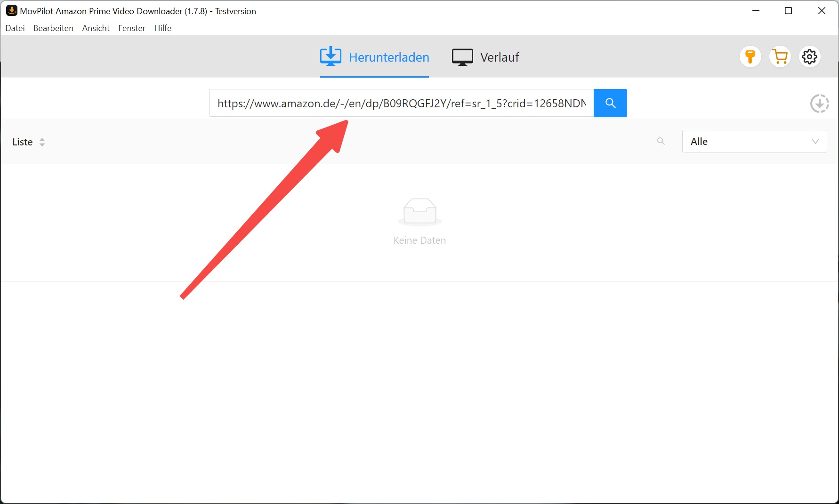Click the blue search magnifier button
This screenshot has height=504, width=839.
(610, 103)
